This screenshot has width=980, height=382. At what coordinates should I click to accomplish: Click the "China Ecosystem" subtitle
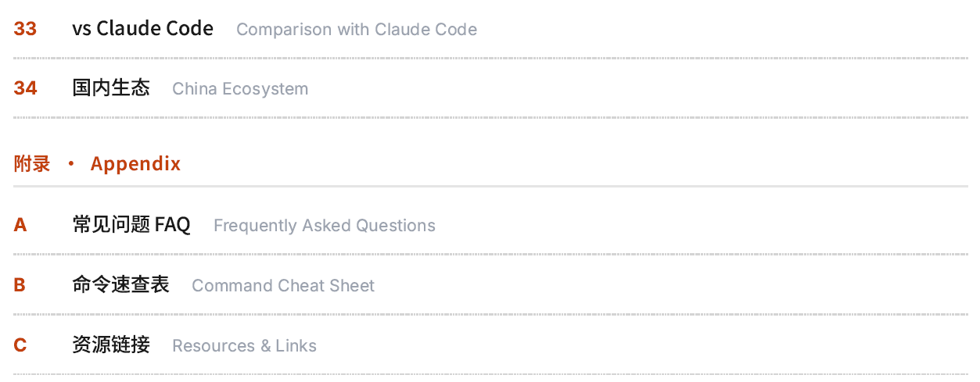click(x=240, y=89)
